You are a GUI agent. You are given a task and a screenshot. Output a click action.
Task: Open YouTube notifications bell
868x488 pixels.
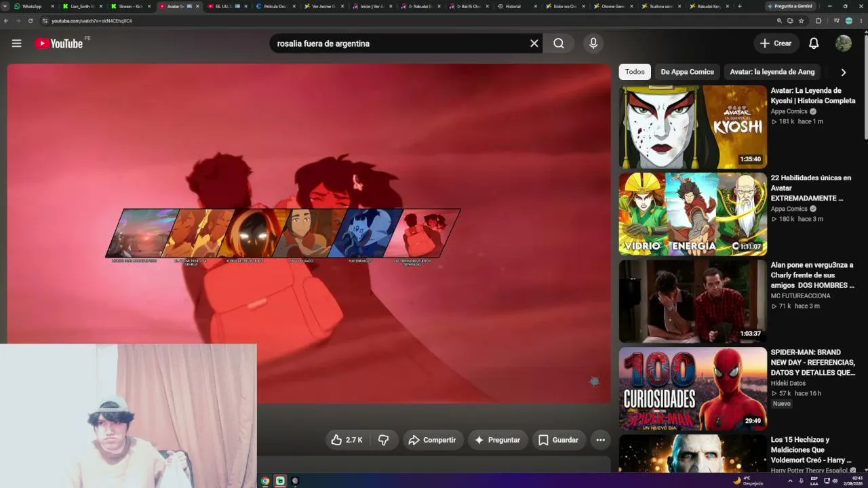click(x=814, y=43)
